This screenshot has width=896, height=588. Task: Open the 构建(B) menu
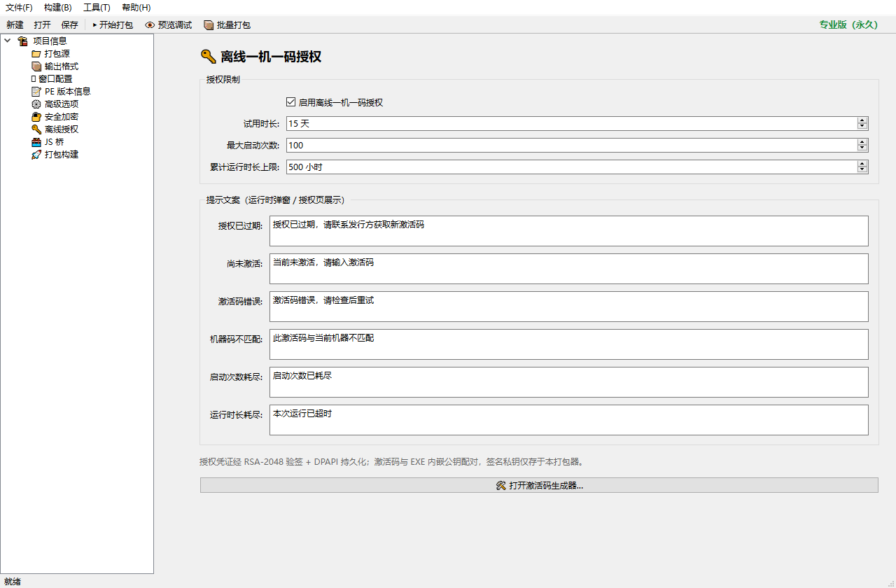pos(58,8)
